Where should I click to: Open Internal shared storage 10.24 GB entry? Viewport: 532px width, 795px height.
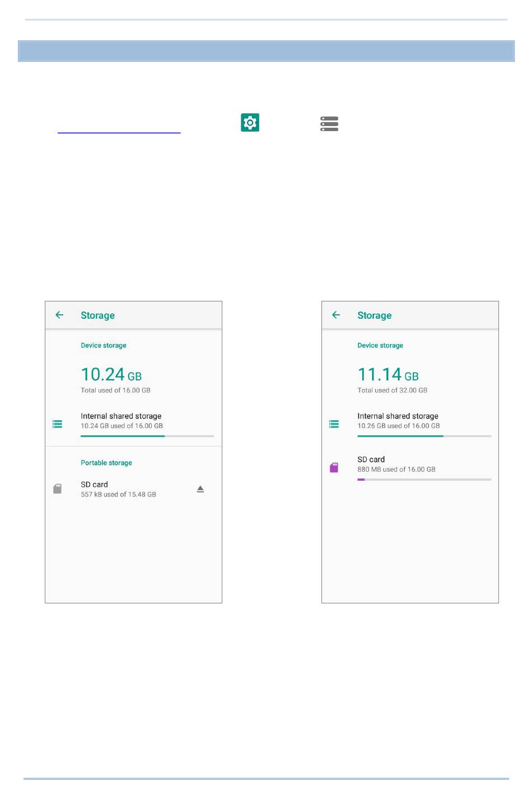pyautogui.click(x=133, y=425)
